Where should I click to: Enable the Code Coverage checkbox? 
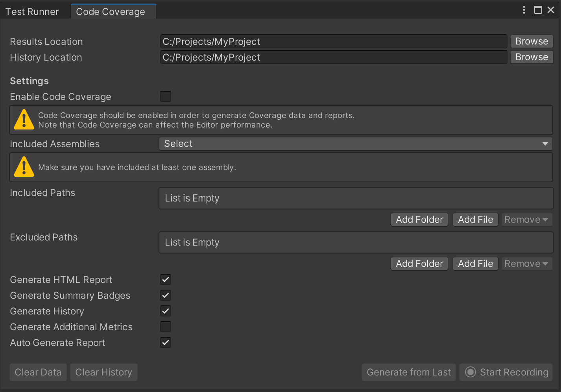coord(165,96)
